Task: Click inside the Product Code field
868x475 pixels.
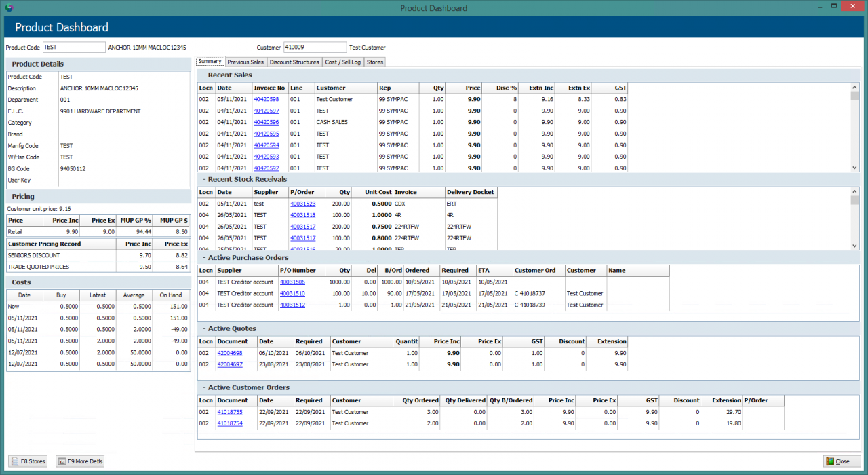Action: point(74,47)
